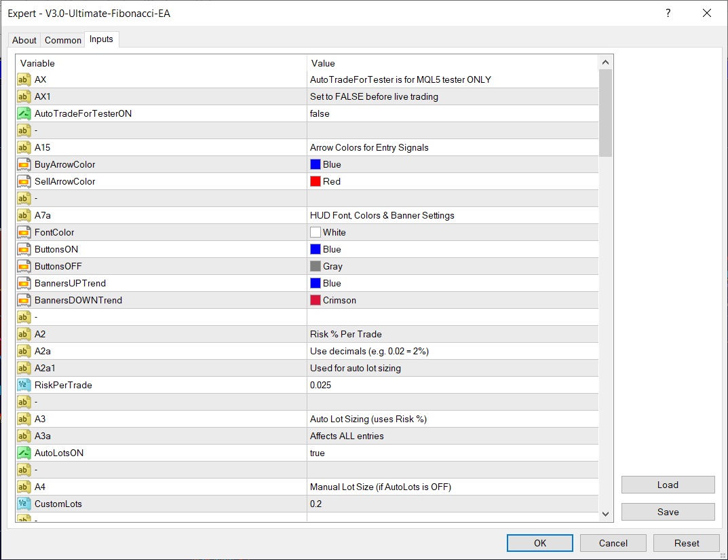Select the boolean icon beside AutoLotsON
The height and width of the screenshot is (560, 728).
tap(24, 453)
